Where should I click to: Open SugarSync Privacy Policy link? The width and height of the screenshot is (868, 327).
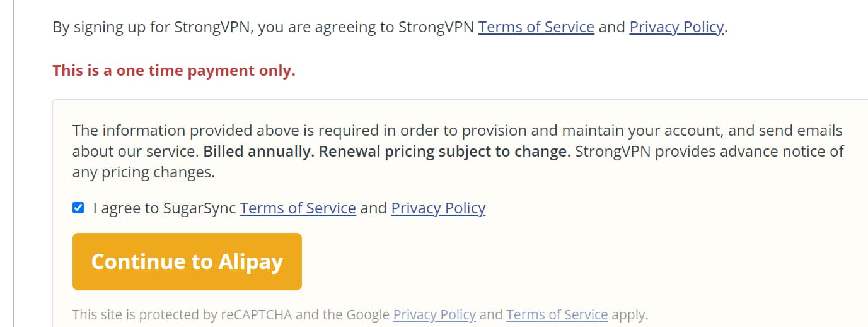click(x=438, y=208)
